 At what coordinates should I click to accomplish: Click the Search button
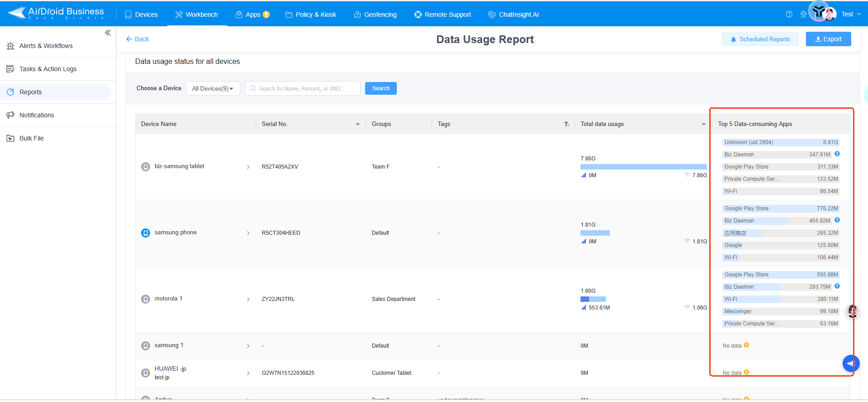tap(381, 88)
